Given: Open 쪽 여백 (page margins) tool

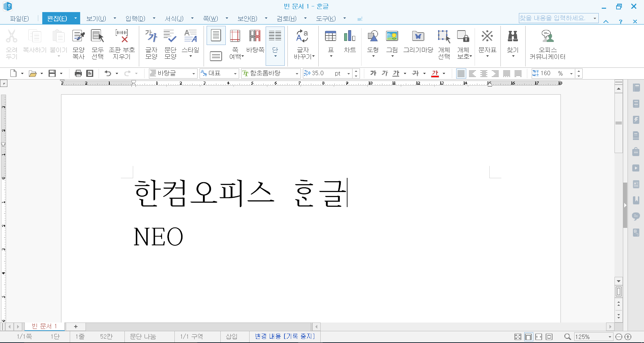Looking at the screenshot, I should 235,44.
